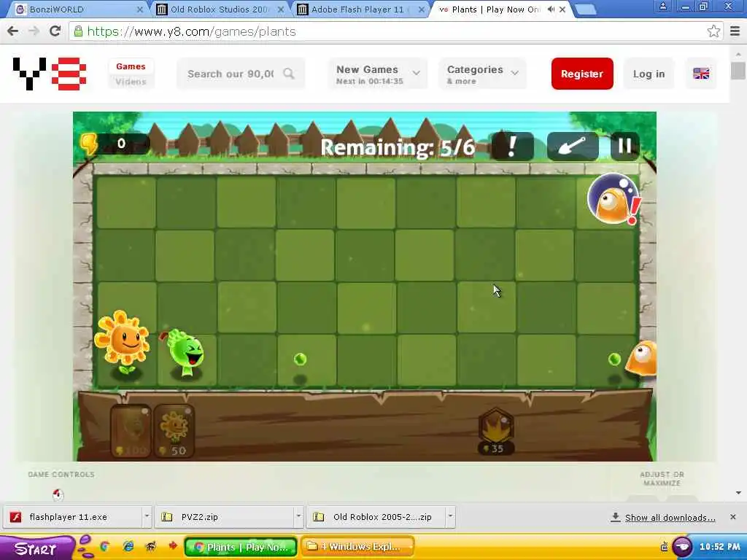Viewport: 747px width, 560px height.
Task: Click the system tray purple round icon
Action: click(682, 547)
